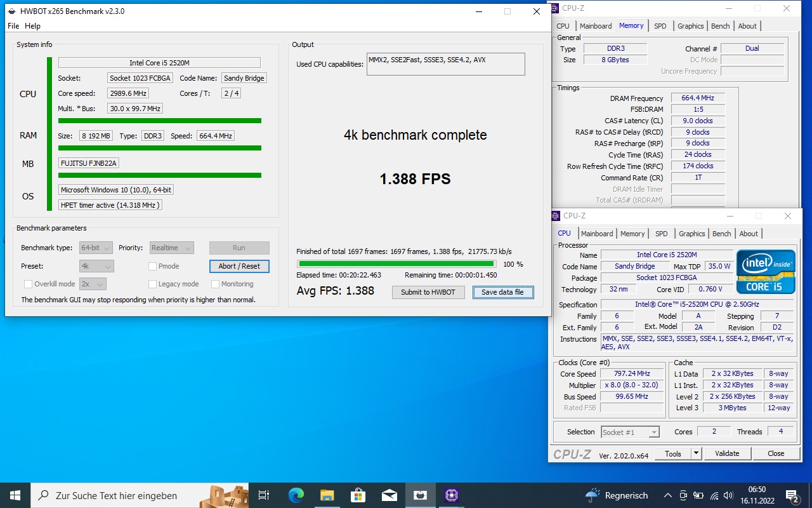Click front CPU-Z window title icon
812x508 pixels.
click(x=556, y=216)
